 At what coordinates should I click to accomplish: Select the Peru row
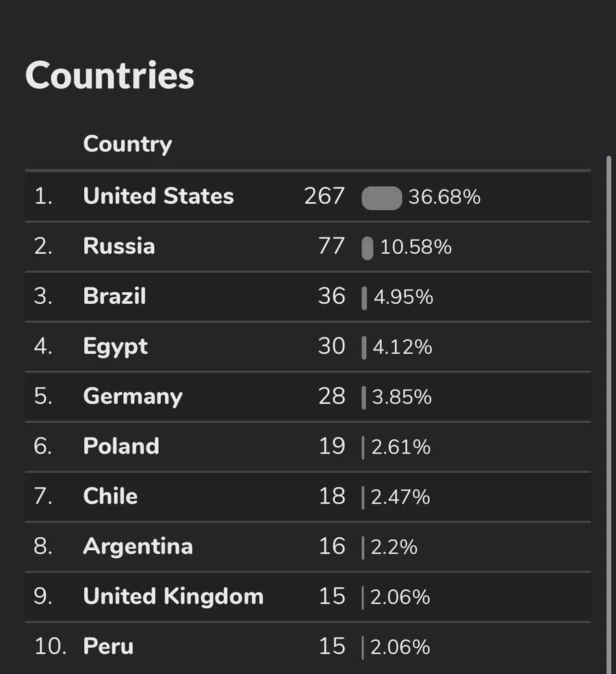(308, 647)
